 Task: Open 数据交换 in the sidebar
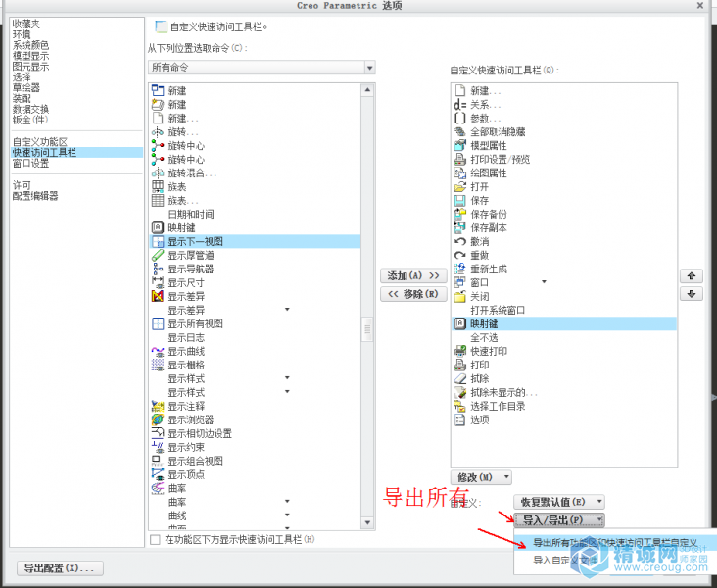coord(30,109)
